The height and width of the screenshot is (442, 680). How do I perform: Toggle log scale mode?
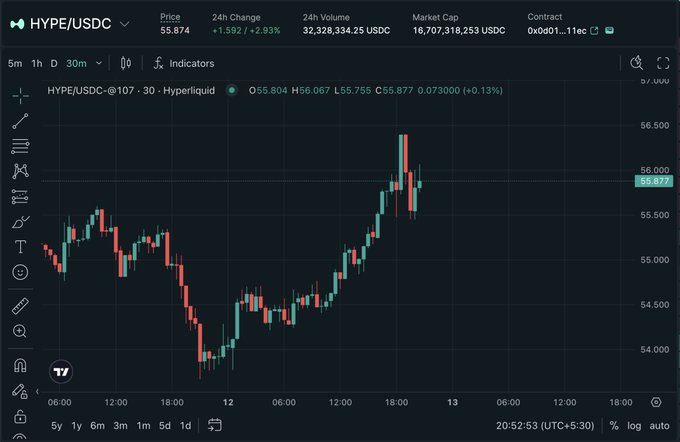(x=634, y=426)
